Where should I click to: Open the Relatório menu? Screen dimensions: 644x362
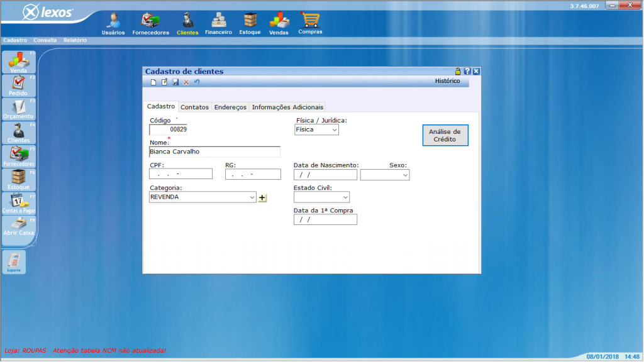(x=75, y=40)
